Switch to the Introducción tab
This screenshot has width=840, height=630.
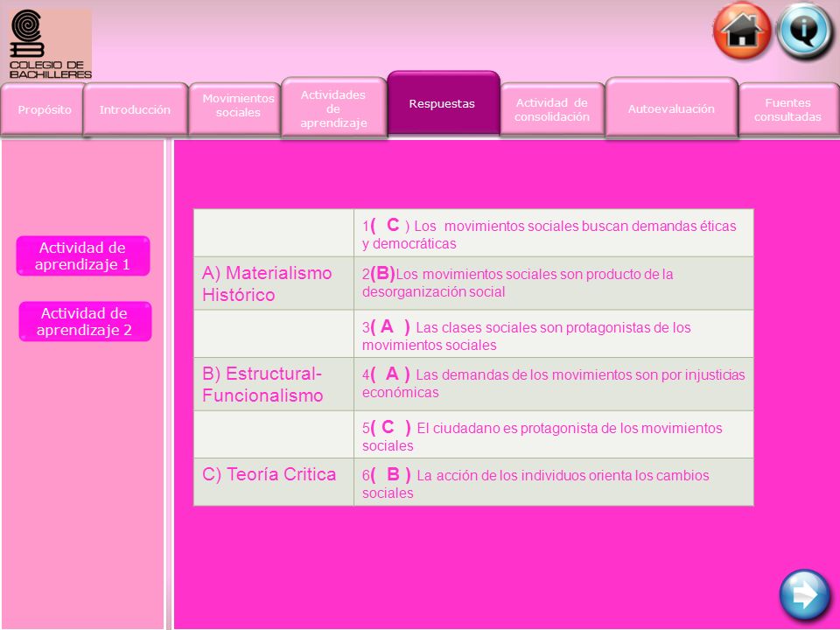[x=136, y=110]
